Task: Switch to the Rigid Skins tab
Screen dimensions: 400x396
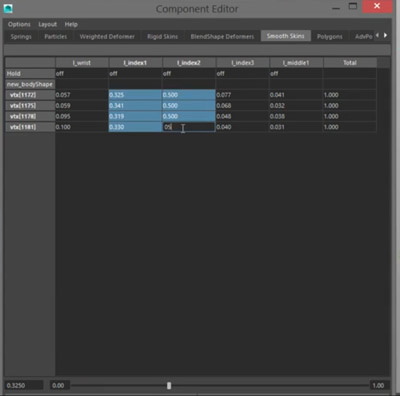Action: click(x=162, y=36)
